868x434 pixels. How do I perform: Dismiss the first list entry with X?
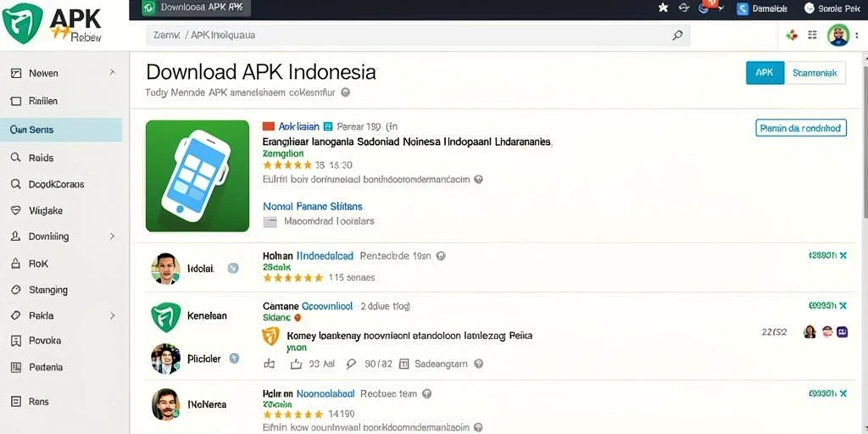(843, 256)
